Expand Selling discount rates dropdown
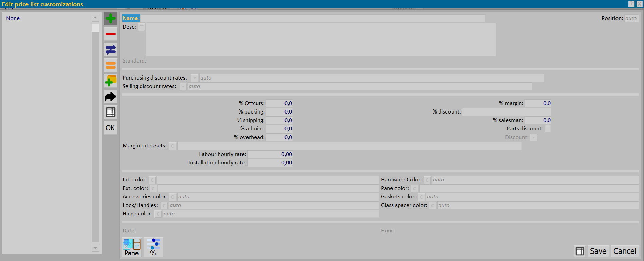 pos(183,86)
